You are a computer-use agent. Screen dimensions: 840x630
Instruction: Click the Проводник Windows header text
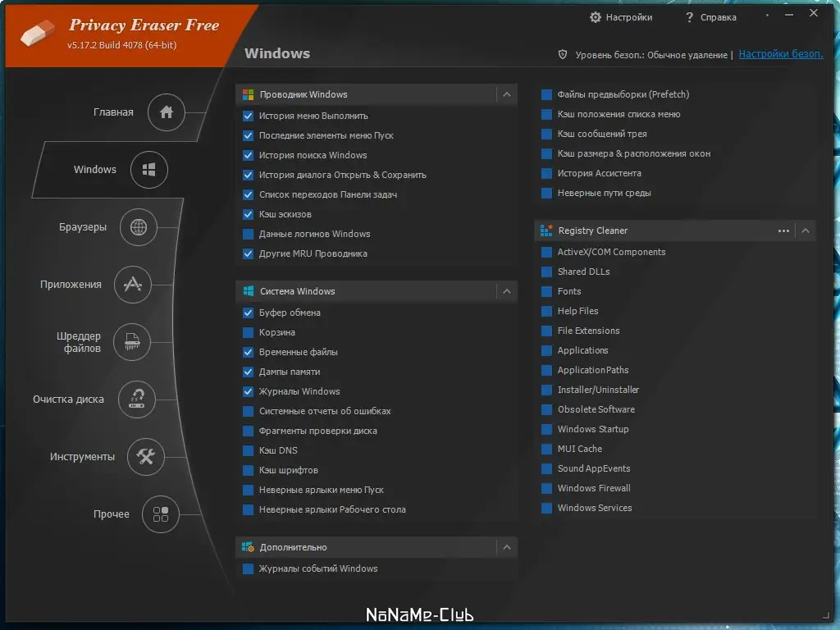[x=304, y=95]
